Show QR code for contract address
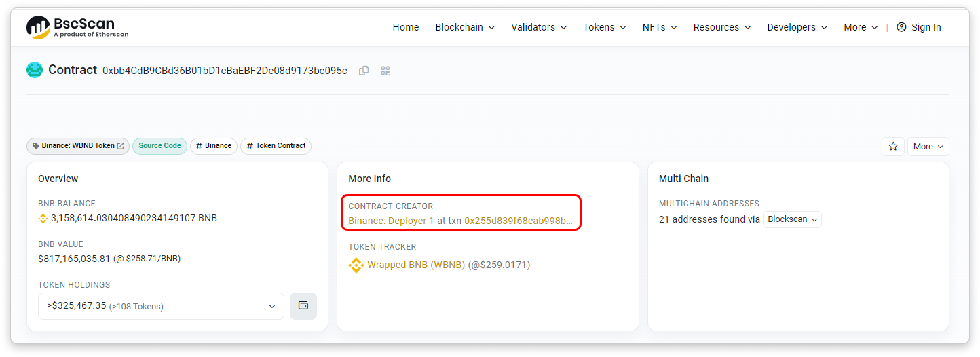This screenshot has width=980, height=357. (x=385, y=71)
